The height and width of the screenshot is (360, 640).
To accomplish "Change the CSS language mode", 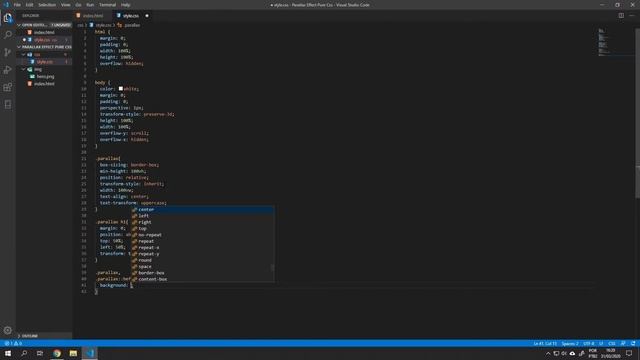I will tap(612, 344).
